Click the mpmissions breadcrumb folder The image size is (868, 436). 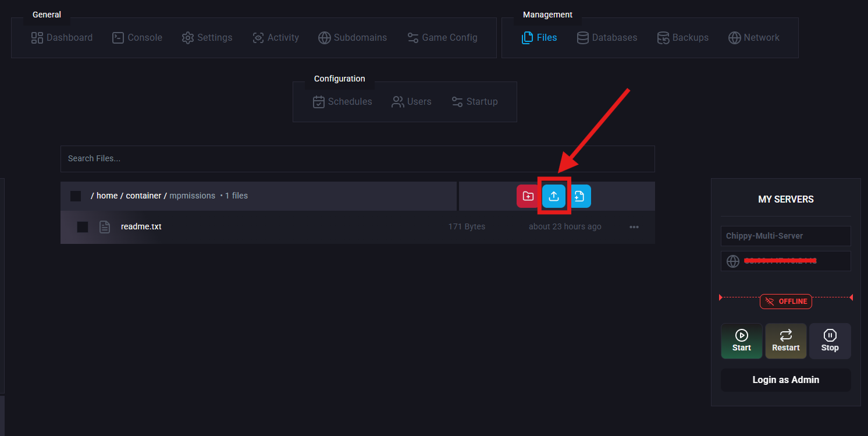[192, 196]
